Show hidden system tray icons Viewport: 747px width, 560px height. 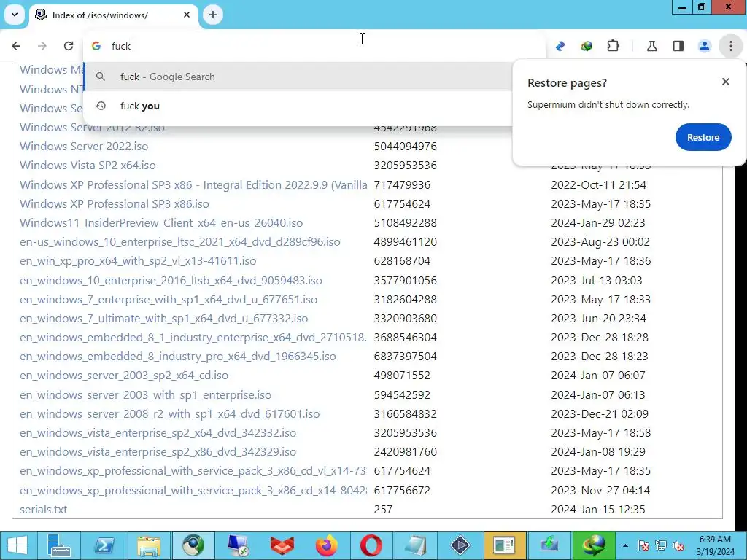[x=625, y=546]
